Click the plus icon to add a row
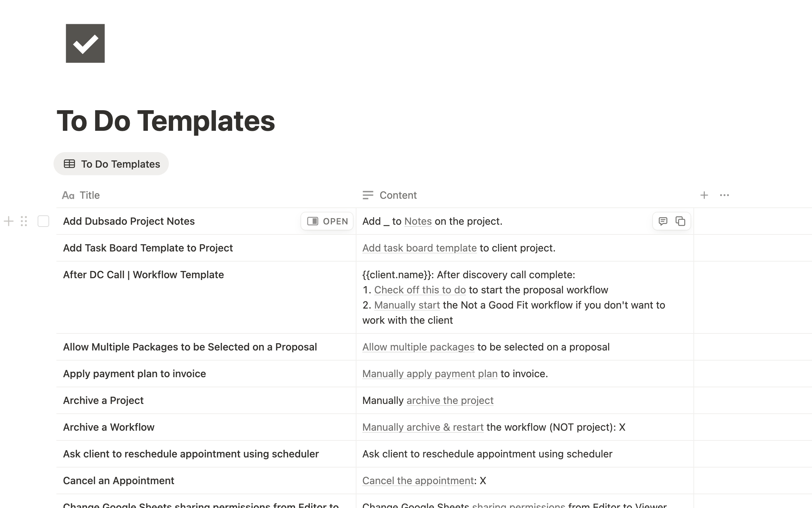This screenshot has width=812, height=508. [x=9, y=221]
